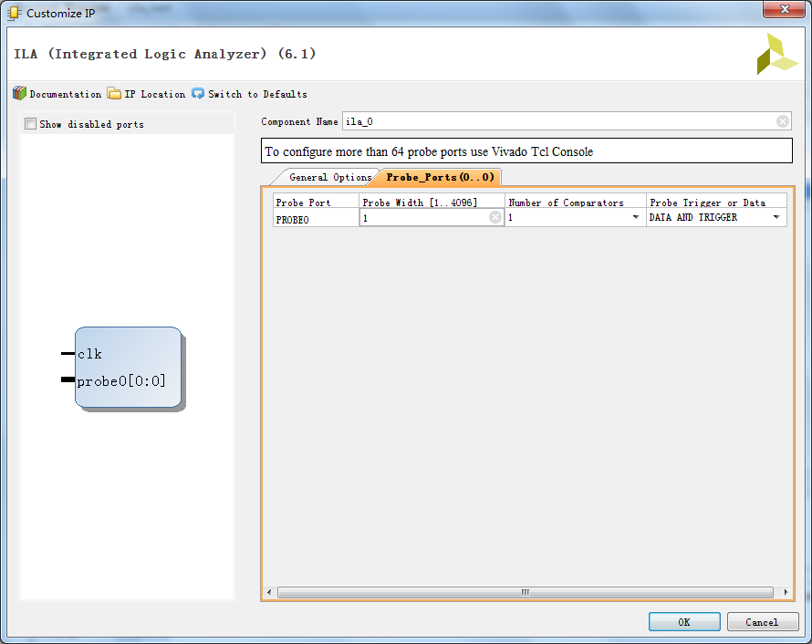Select the Probe_Ports(0..0) tab
This screenshot has width=812, height=644.
point(440,177)
